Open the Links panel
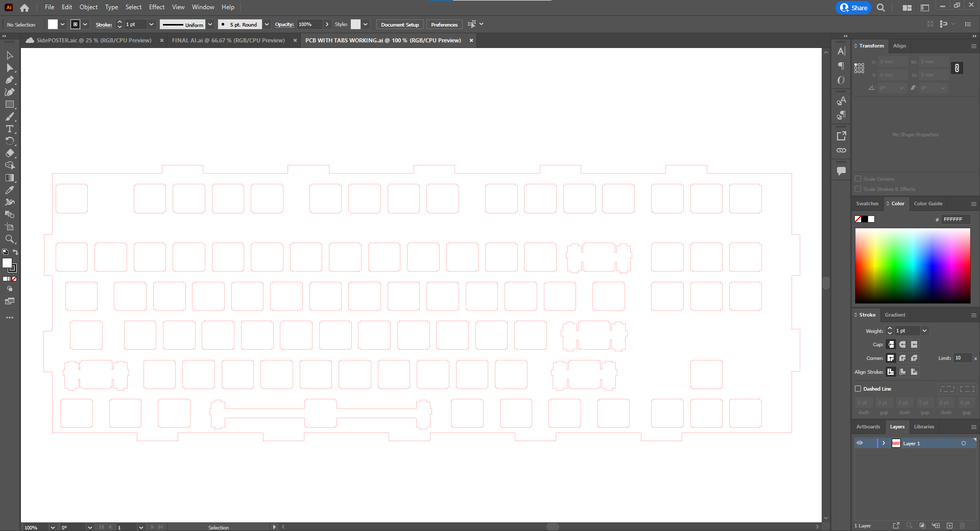 click(x=841, y=150)
